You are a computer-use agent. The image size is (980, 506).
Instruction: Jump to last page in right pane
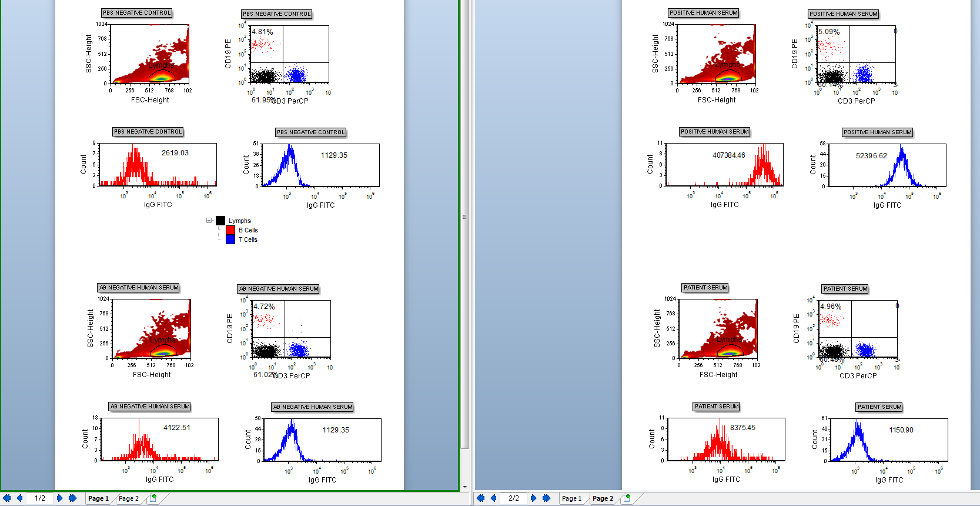(546, 498)
